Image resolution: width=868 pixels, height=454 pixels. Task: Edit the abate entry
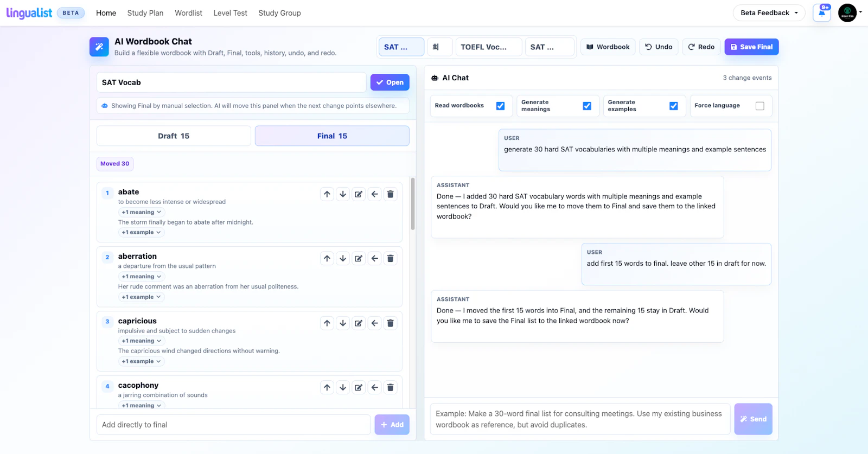359,194
